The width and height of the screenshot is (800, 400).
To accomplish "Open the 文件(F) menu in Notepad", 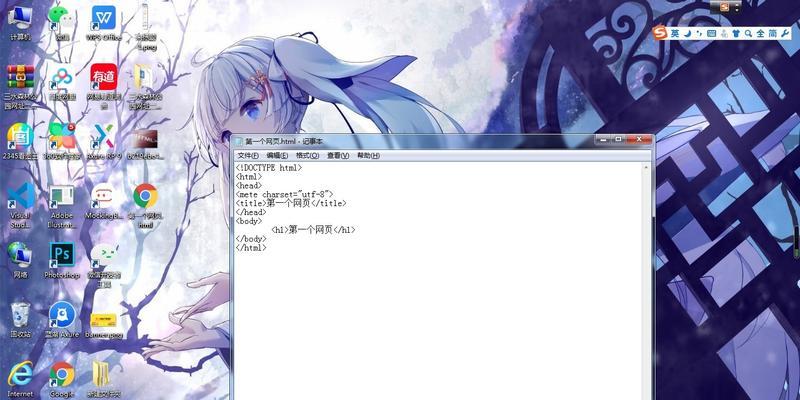I will click(x=248, y=156).
